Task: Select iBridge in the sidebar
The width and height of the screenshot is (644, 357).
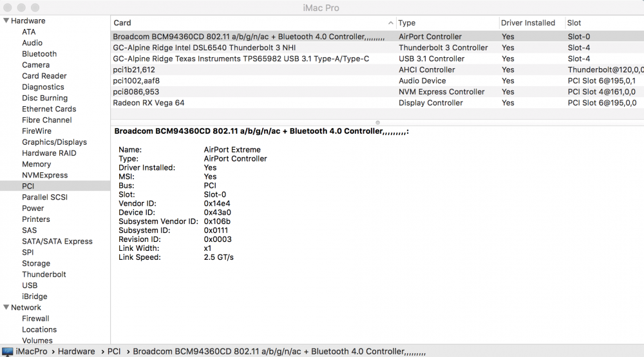Action: [35, 297]
